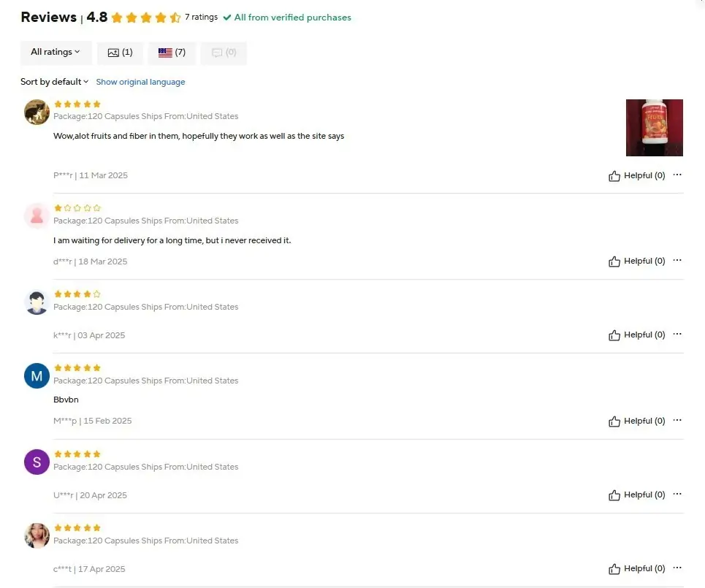705x588 pixels.
Task: Toggle the additional comments filter (0)
Action: [224, 53]
